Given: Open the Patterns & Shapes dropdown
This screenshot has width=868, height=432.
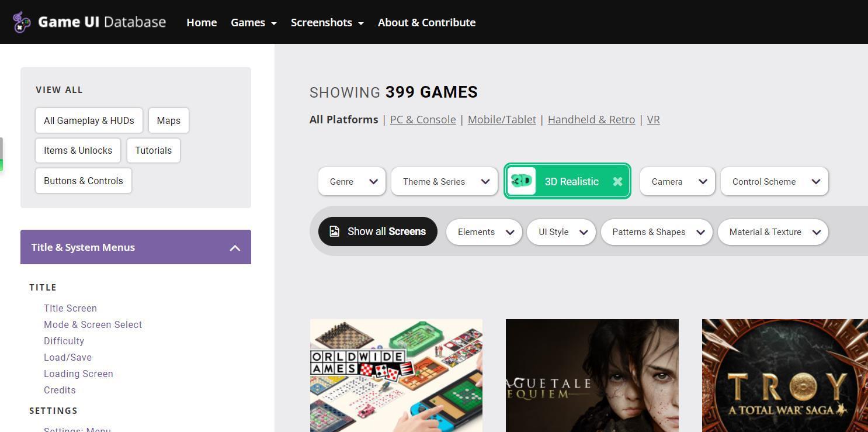Looking at the screenshot, I should pyautogui.click(x=657, y=232).
